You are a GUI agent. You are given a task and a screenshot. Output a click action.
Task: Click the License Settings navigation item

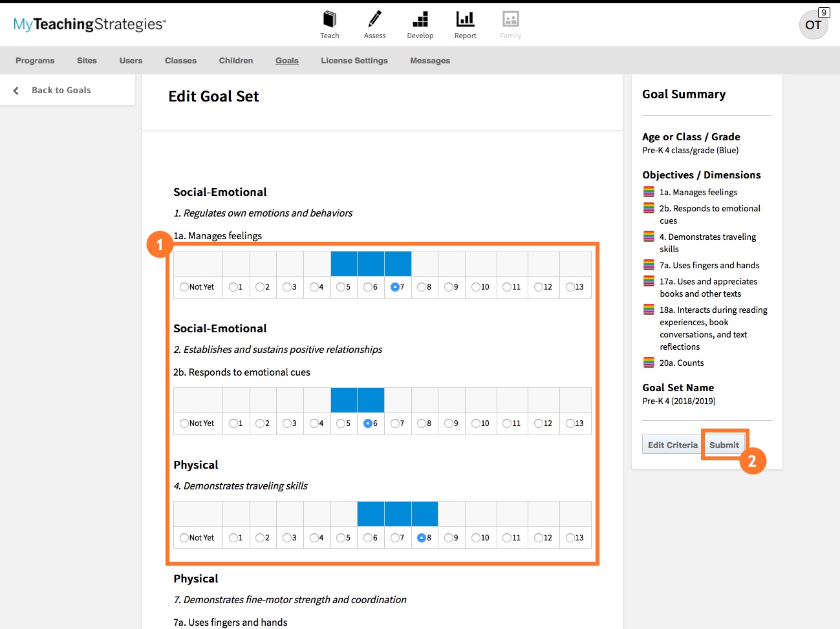354,60
